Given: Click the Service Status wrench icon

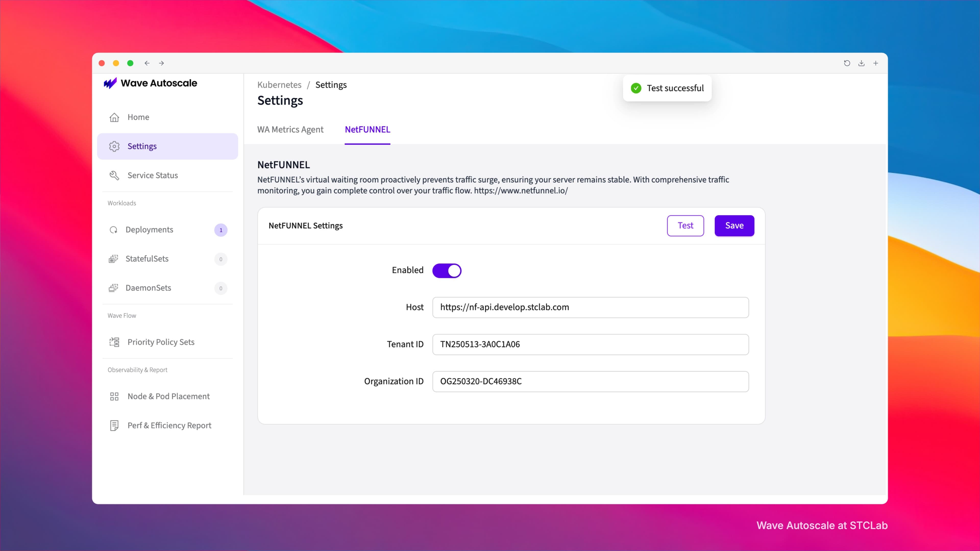Looking at the screenshot, I should coord(114,175).
